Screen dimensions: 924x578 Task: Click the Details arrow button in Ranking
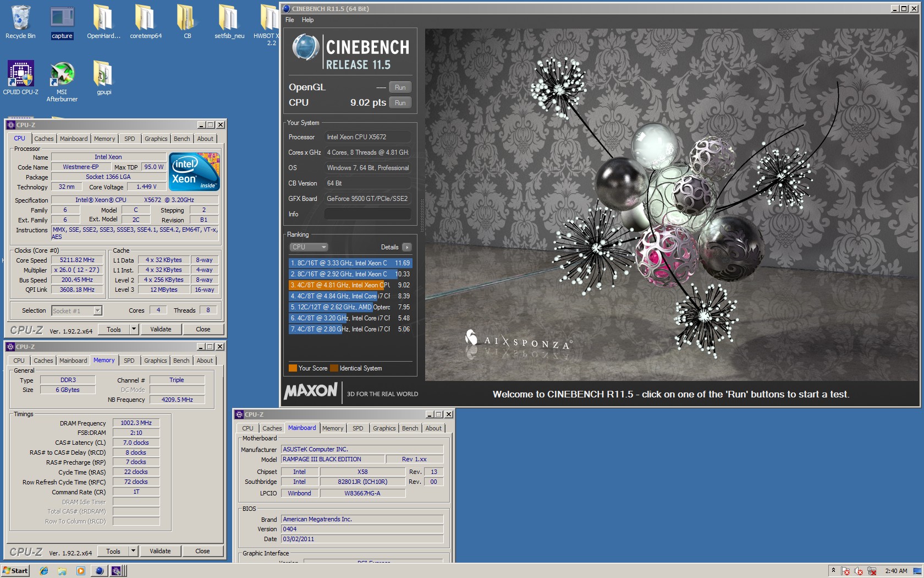point(407,247)
